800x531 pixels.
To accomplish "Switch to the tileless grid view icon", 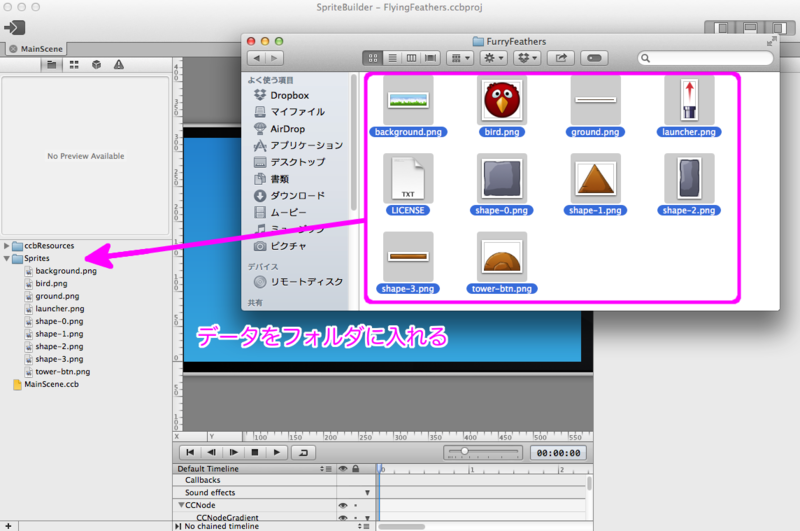I will coord(74,64).
